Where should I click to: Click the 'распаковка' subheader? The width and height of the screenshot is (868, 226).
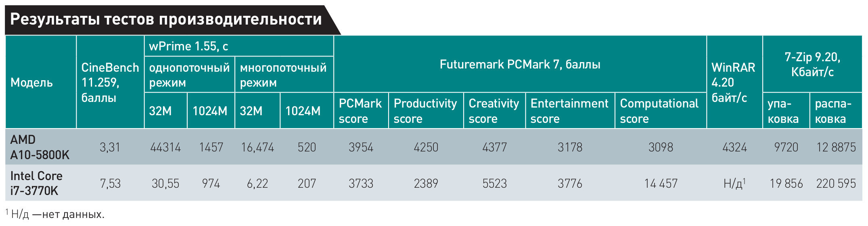click(833, 111)
